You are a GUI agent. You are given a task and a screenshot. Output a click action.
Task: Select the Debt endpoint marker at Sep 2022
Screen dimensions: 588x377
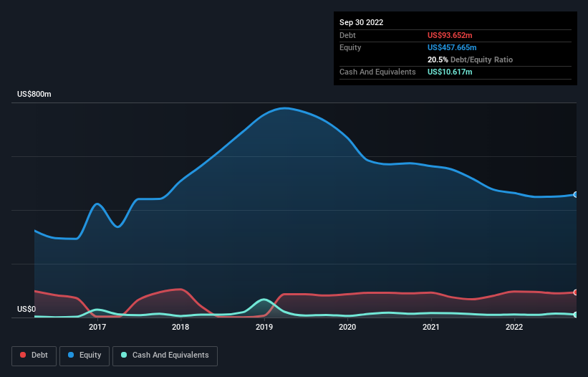pos(576,292)
